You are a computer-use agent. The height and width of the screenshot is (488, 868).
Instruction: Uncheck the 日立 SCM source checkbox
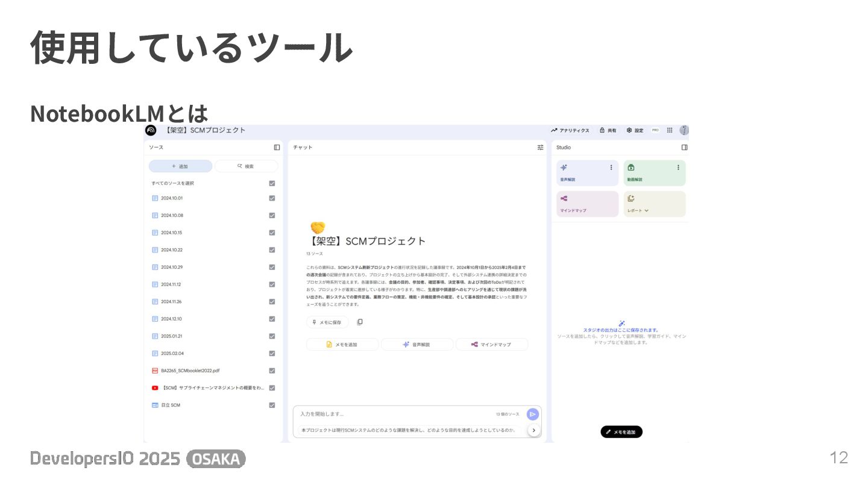pos(272,405)
